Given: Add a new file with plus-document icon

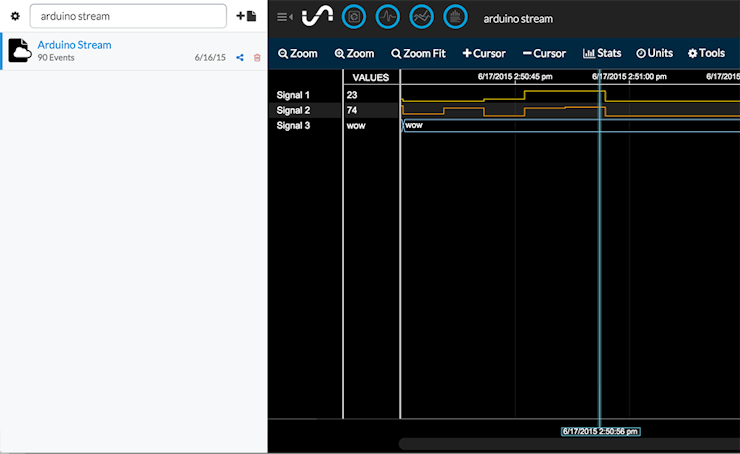Looking at the screenshot, I should (246, 16).
